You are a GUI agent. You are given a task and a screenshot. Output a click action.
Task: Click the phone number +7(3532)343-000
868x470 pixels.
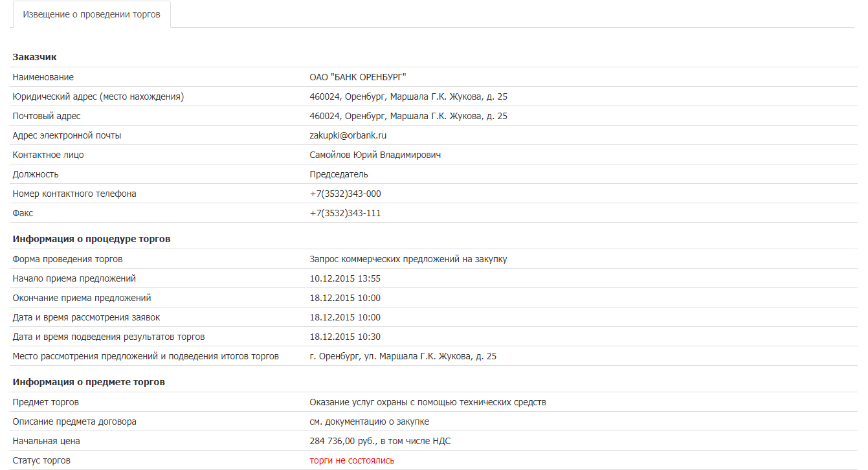345,194
